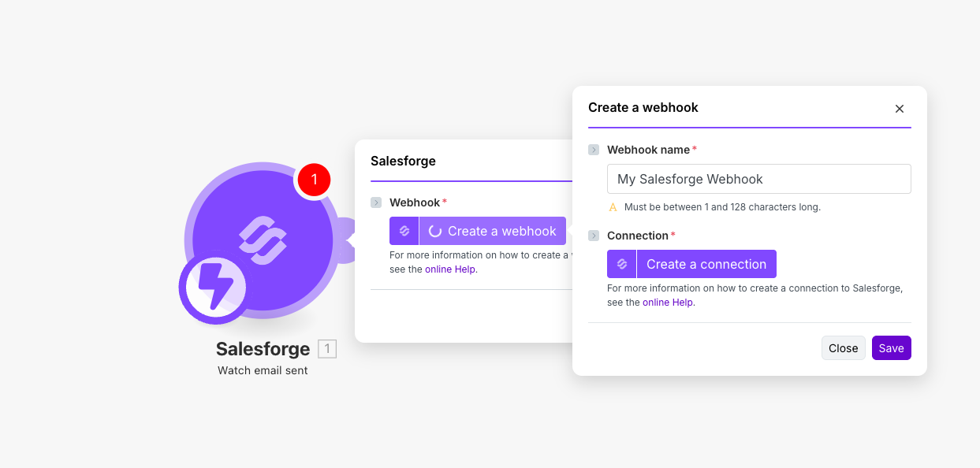This screenshot has width=980, height=468.
Task: Click the Close button in dialog footer
Action: tap(844, 348)
